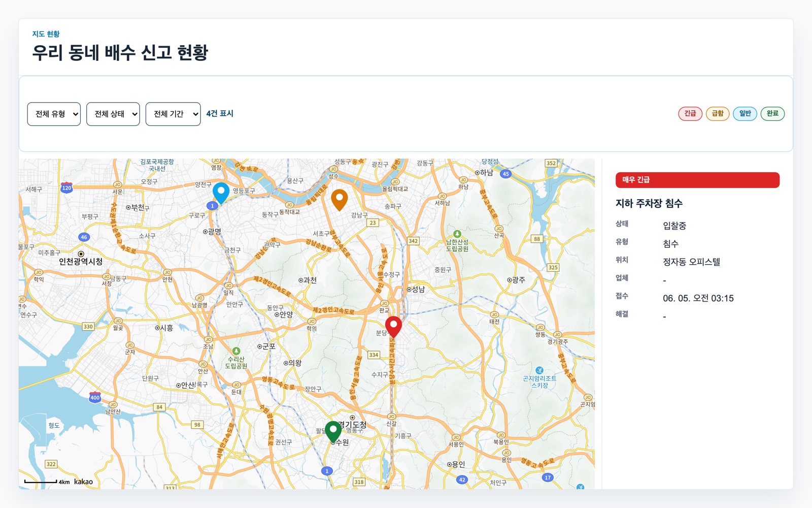Click the 정자동 오피스텔 location value
Image resolution: width=812 pixels, height=508 pixels.
(x=691, y=262)
